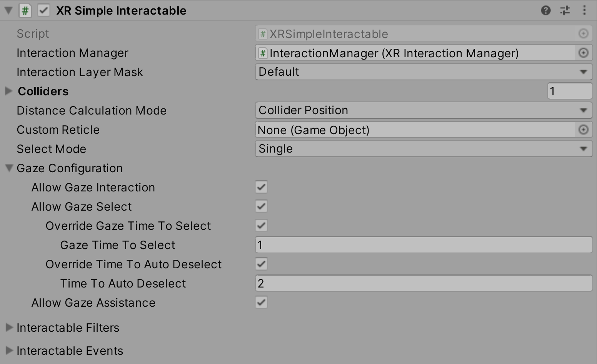Screen dimensions: 597x364
Task: Click the script icon inside the InteractionManager reference field
Action: pos(262,53)
